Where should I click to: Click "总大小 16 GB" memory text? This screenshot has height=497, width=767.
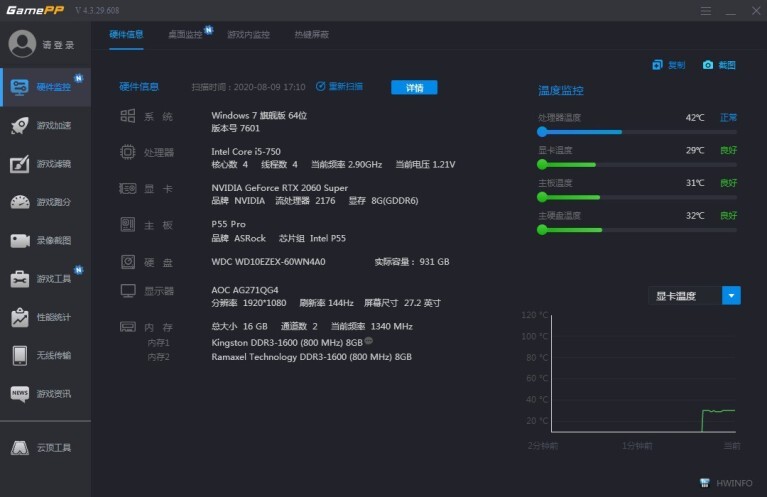[x=239, y=326]
